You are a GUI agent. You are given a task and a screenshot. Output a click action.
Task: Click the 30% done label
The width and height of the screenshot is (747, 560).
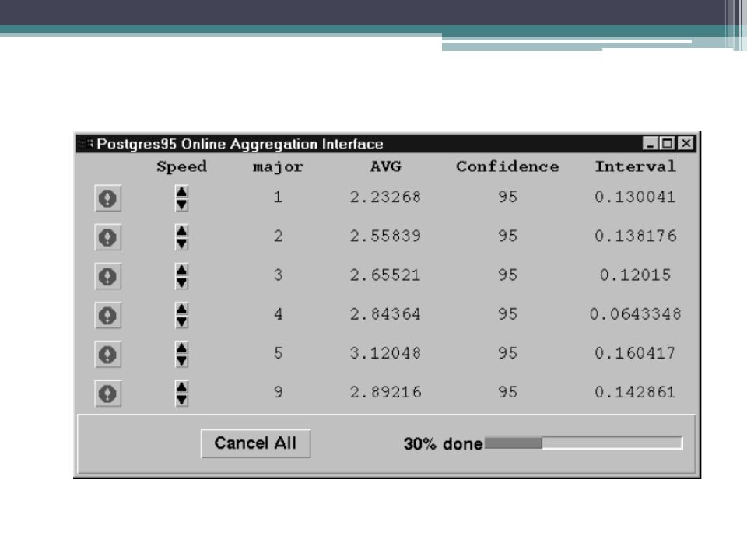click(443, 444)
